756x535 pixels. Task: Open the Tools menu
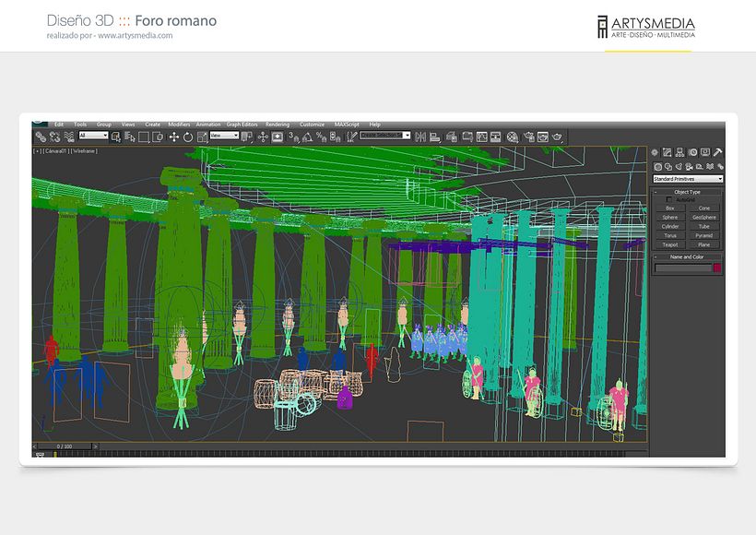80,125
